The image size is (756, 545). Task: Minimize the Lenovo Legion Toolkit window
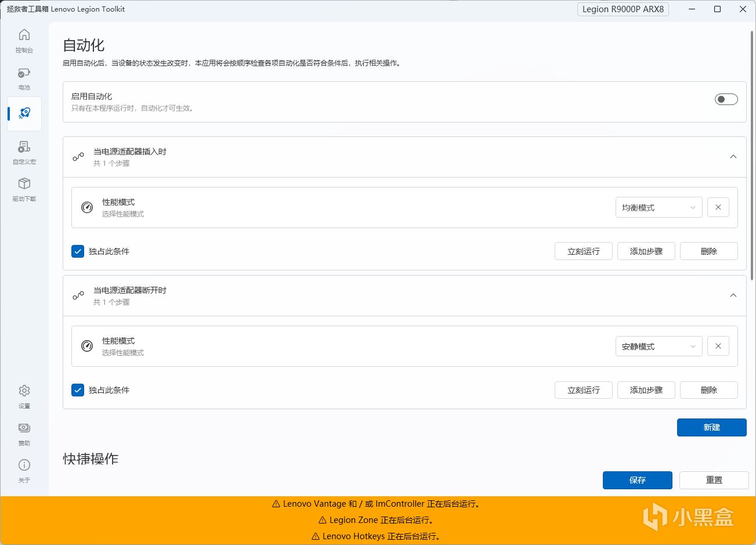(x=692, y=9)
